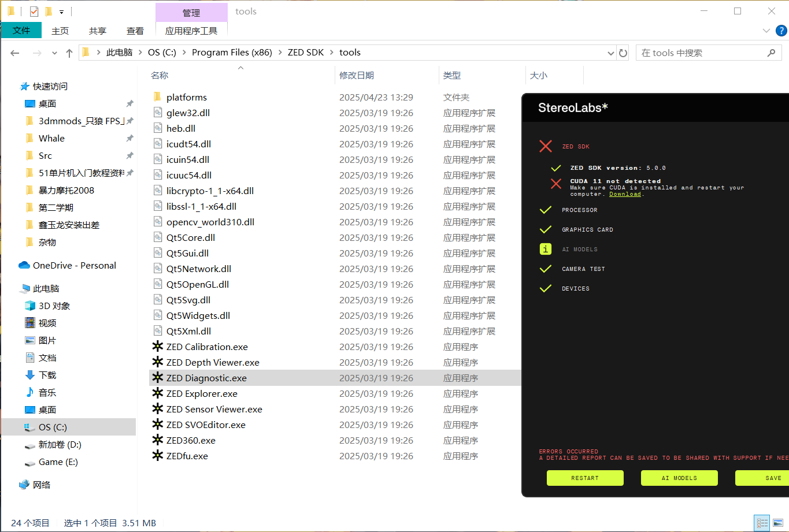This screenshot has width=789, height=532.
Task: Select ZED Diagnostic.exe file icon
Action: [157, 378]
